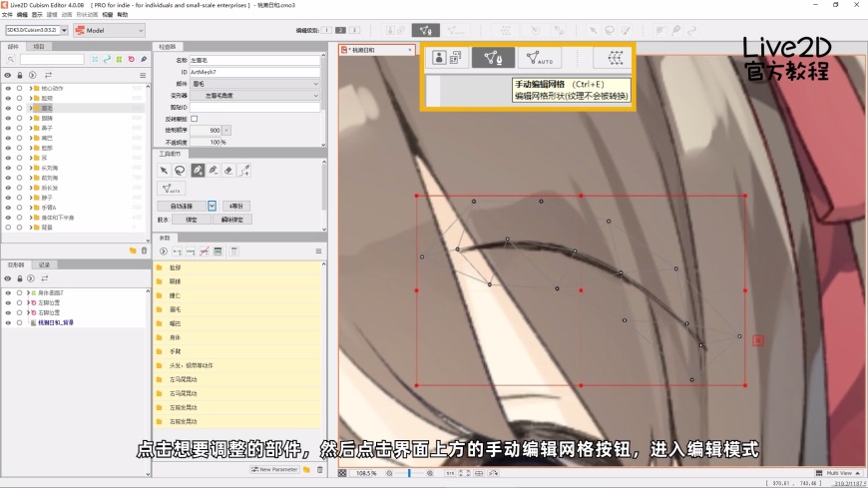Open the 文件 menu
Image resolution: width=868 pixels, height=488 pixels.
coord(7,15)
